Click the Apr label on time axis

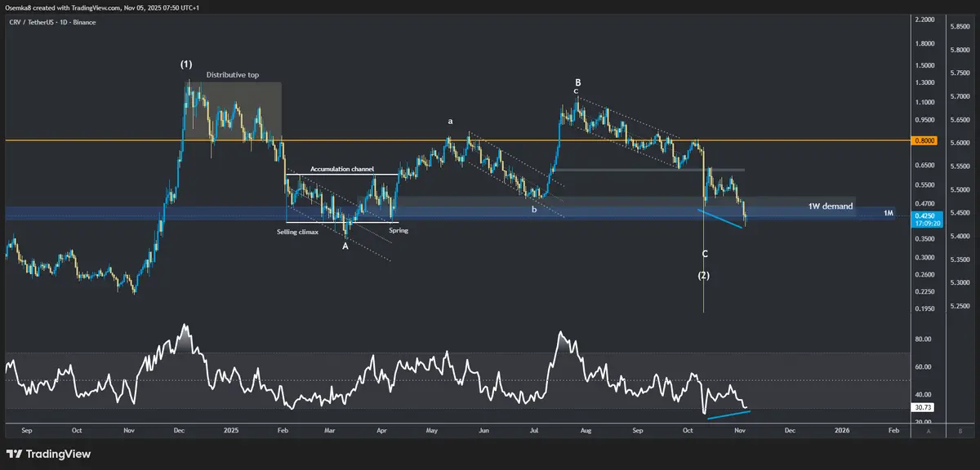pos(381,429)
